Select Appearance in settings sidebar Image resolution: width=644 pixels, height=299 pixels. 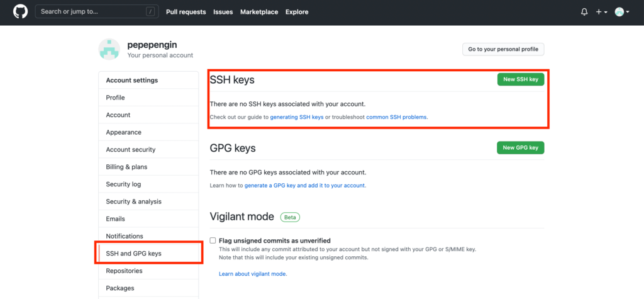click(x=148, y=132)
